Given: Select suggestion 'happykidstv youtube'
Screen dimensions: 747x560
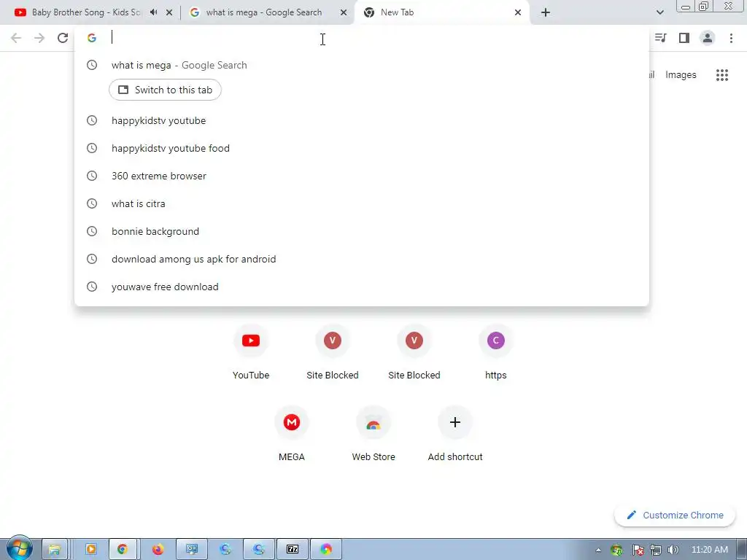Looking at the screenshot, I should pyautogui.click(x=362, y=120).
